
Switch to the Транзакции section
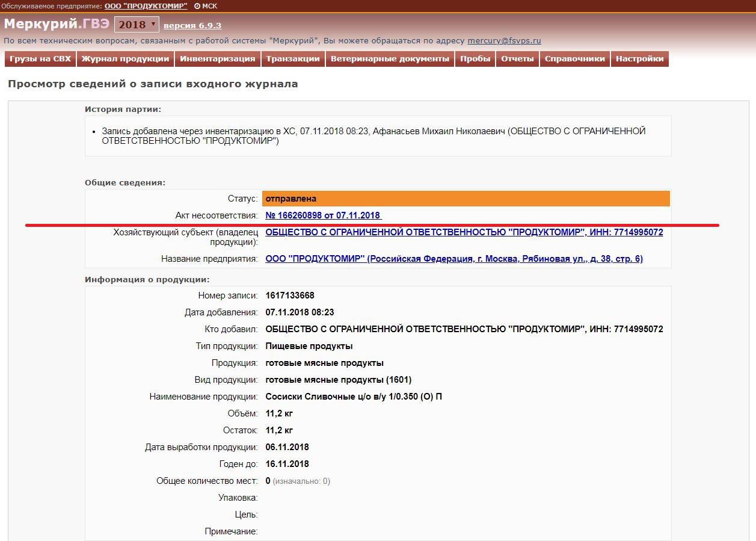[293, 59]
